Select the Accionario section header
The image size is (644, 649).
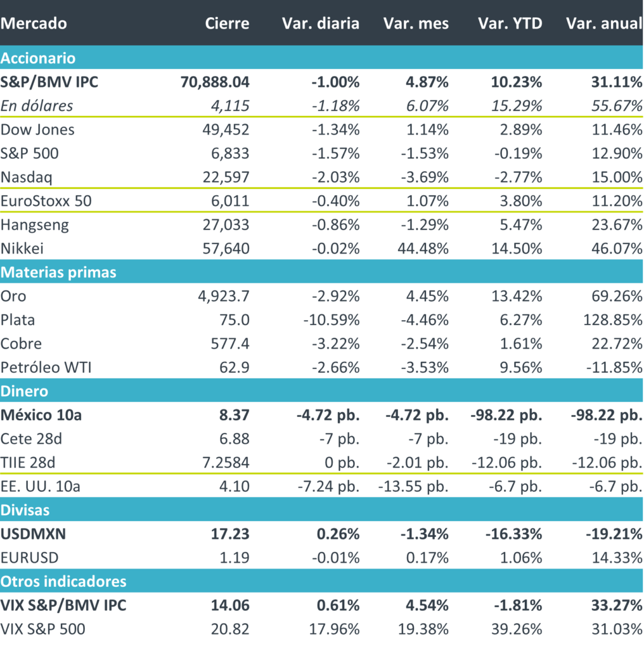38,58
